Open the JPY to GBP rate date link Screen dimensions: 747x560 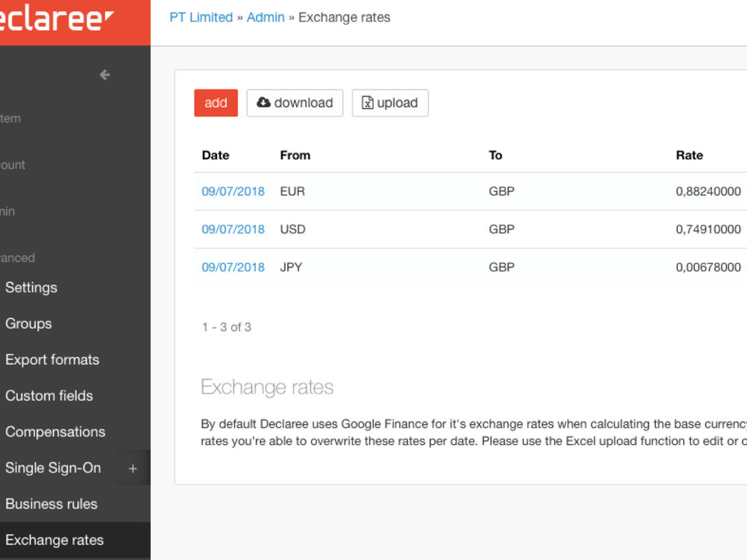(x=233, y=268)
